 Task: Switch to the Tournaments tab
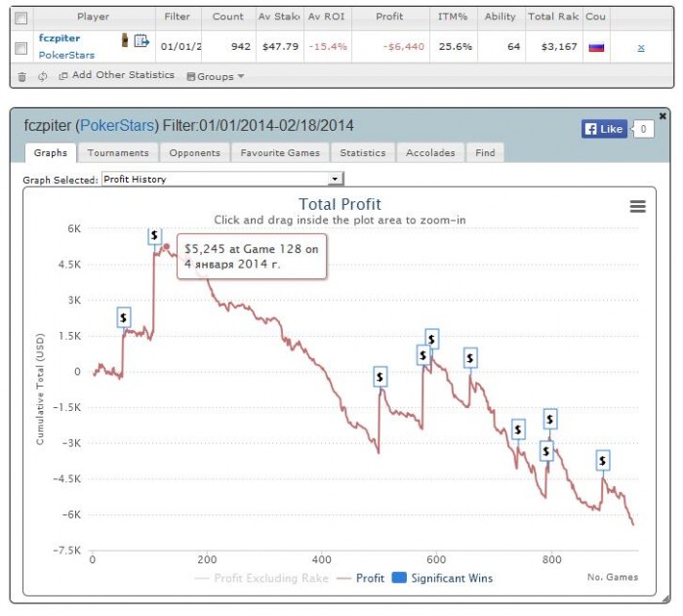(118, 153)
